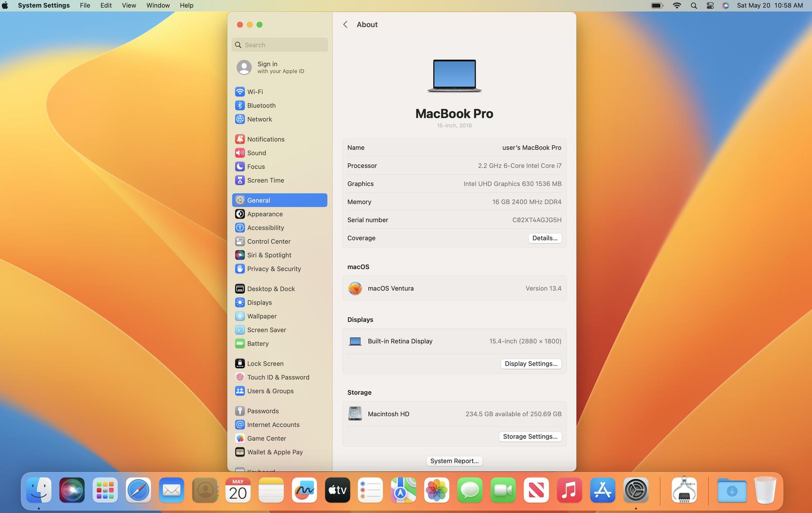Open Finder from the Dock
The width and height of the screenshot is (812, 513).
[x=38, y=490]
